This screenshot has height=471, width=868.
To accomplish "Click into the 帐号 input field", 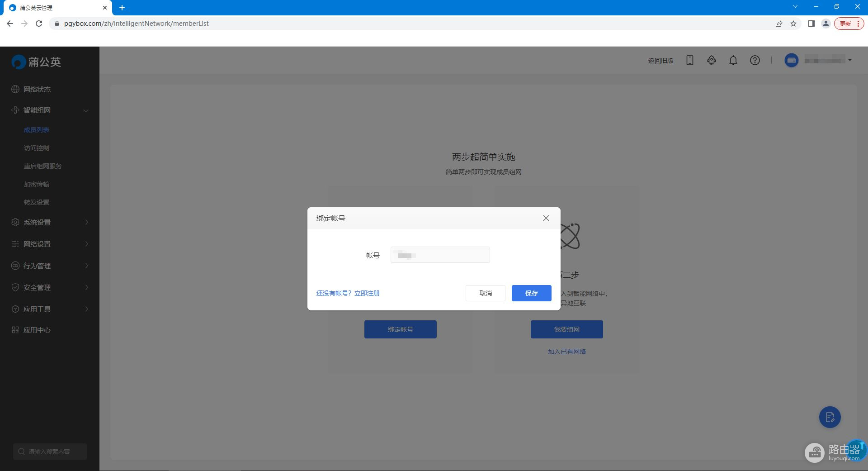I will [x=440, y=255].
